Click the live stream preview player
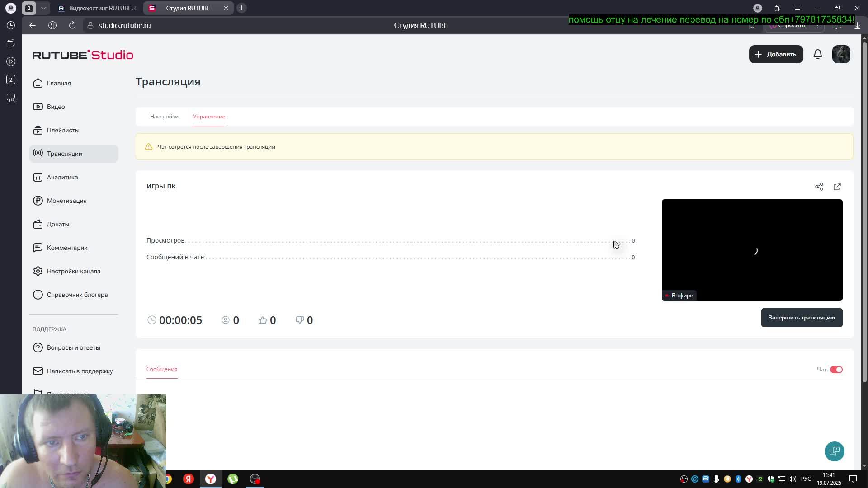This screenshot has width=868, height=488. tap(751, 250)
